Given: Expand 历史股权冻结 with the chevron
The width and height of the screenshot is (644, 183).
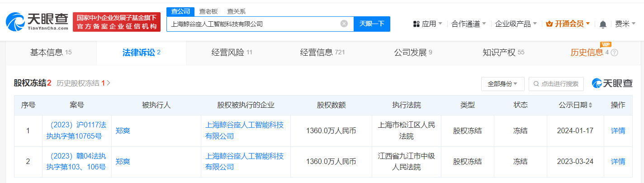Looking at the screenshot, I should (x=109, y=83).
